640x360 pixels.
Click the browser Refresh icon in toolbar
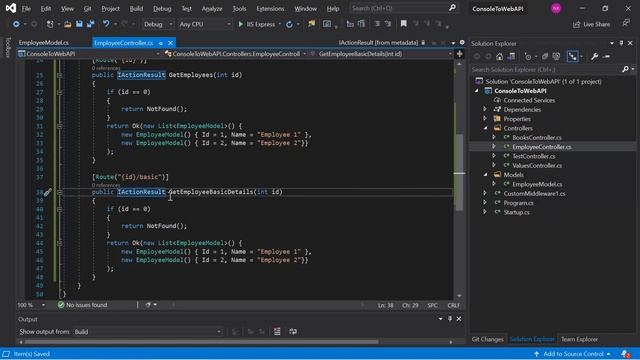click(x=289, y=24)
